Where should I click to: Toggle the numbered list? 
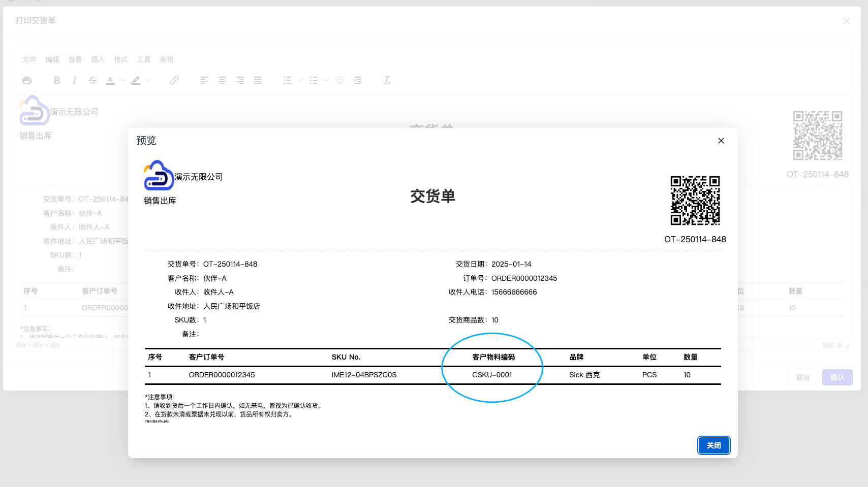click(287, 80)
